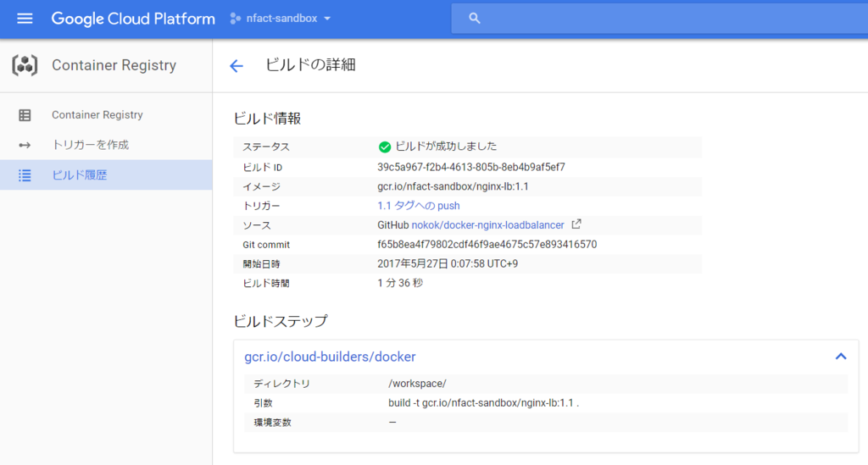Click the Git commit hash value
868x465 pixels.
487,245
